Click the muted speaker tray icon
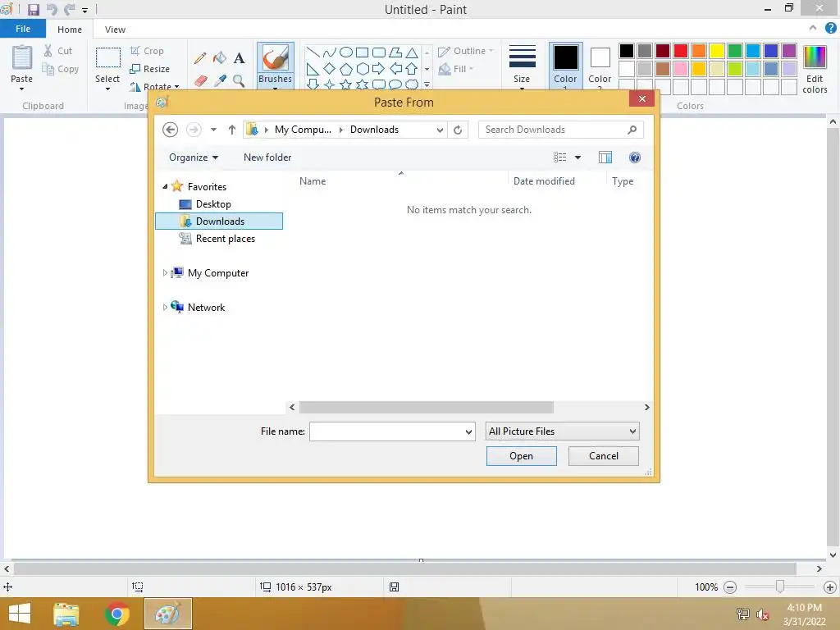Screen dimensions: 840x630 click(x=763, y=614)
